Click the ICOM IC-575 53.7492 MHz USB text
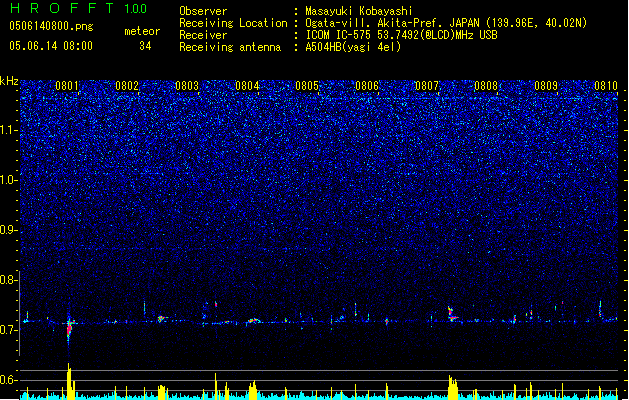The image size is (629, 400). [x=401, y=35]
